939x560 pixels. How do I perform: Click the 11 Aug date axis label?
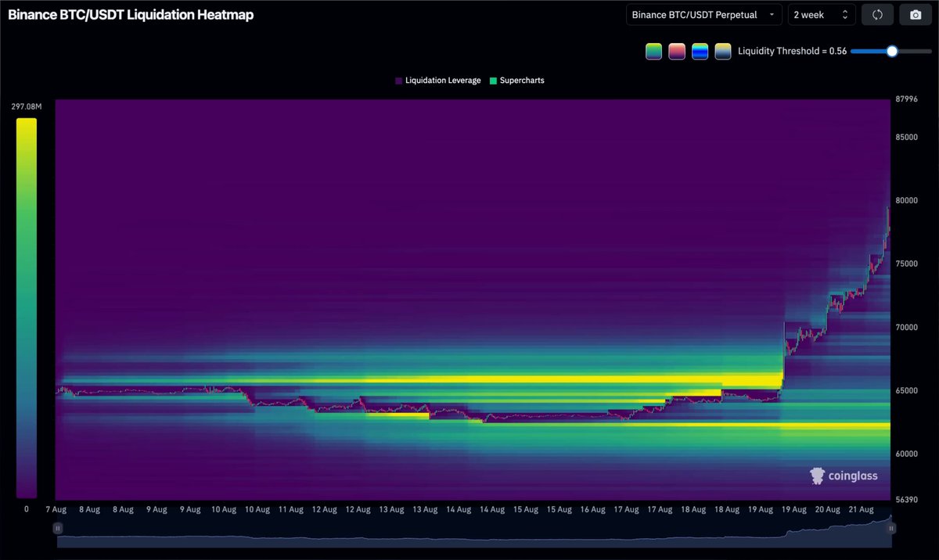290,509
